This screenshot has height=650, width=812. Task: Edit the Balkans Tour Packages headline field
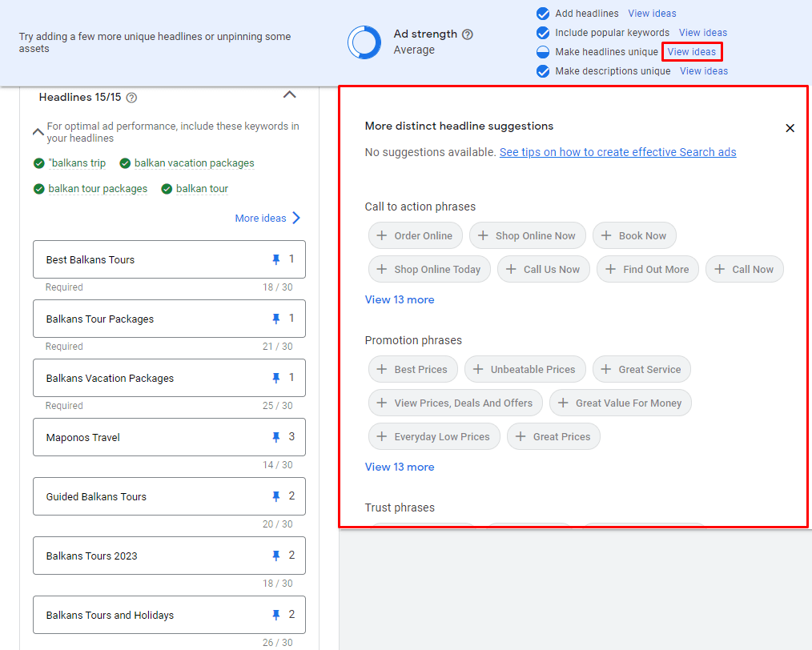(169, 319)
